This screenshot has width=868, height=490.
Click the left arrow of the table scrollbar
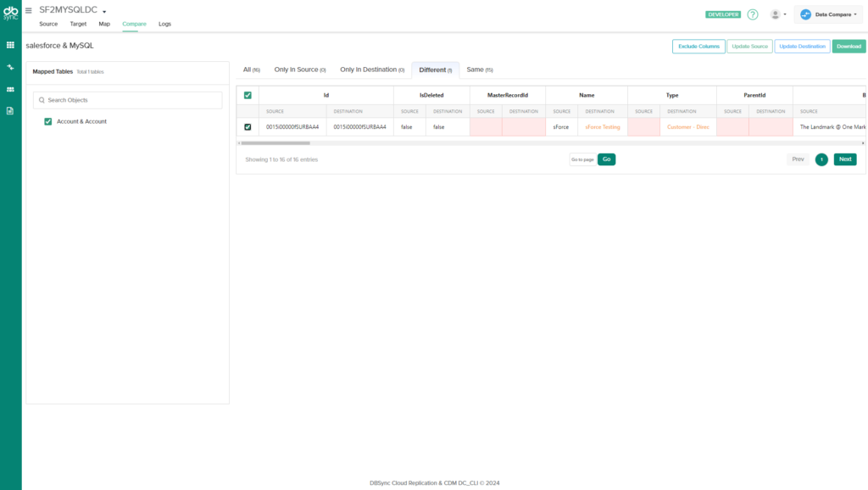coord(239,143)
